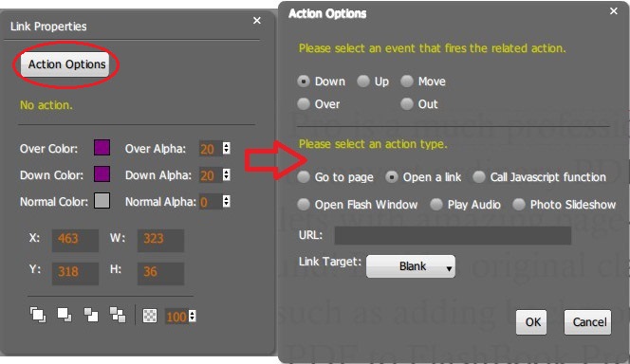This screenshot has width=630, height=364.
Task: Select the Out event radio button
Action: pyautogui.click(x=407, y=104)
